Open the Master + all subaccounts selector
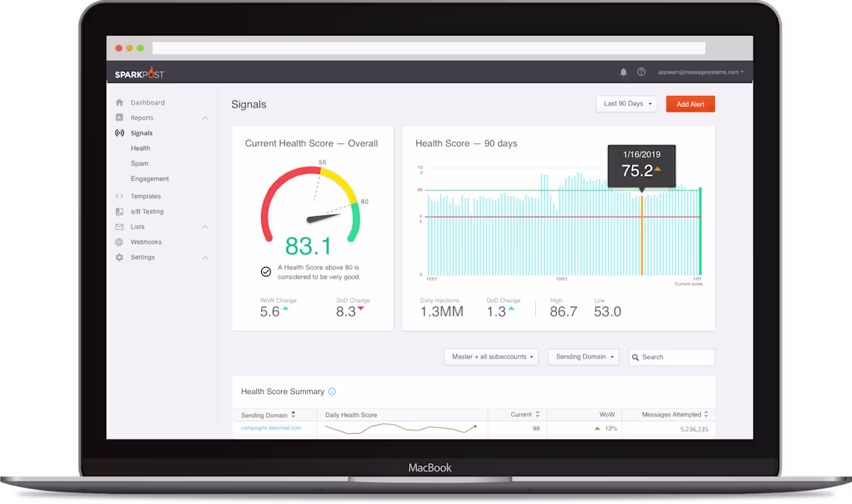The image size is (852, 504). point(491,357)
